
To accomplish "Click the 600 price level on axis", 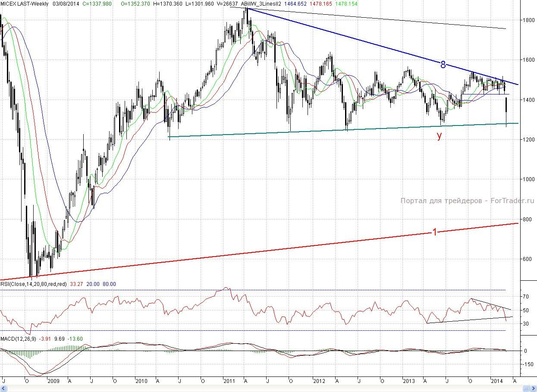I will coord(527,259).
